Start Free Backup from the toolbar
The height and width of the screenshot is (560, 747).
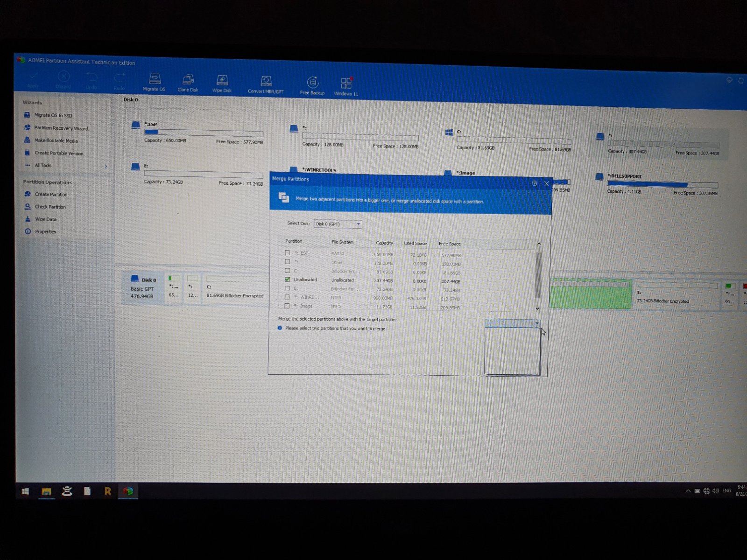point(312,86)
